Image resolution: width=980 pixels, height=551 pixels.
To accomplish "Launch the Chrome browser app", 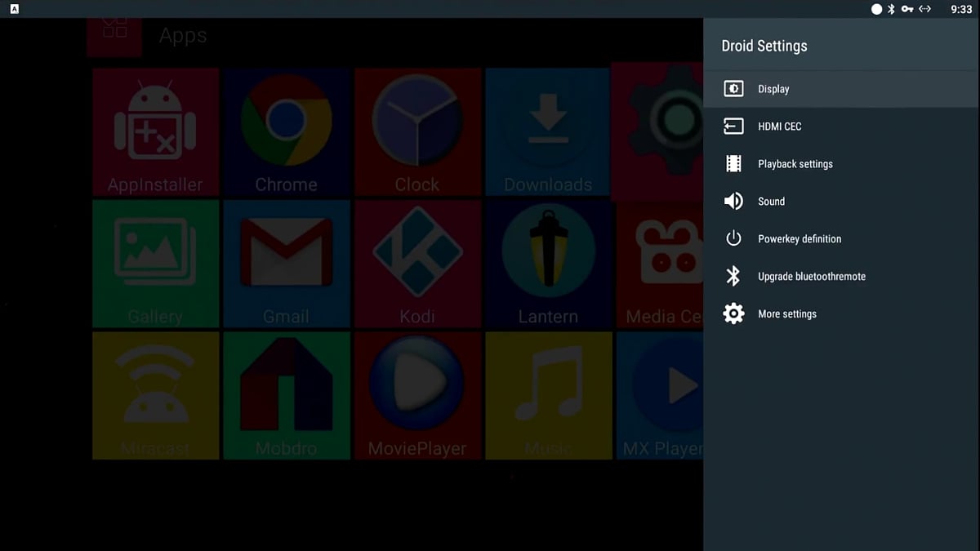I will 286,132.
